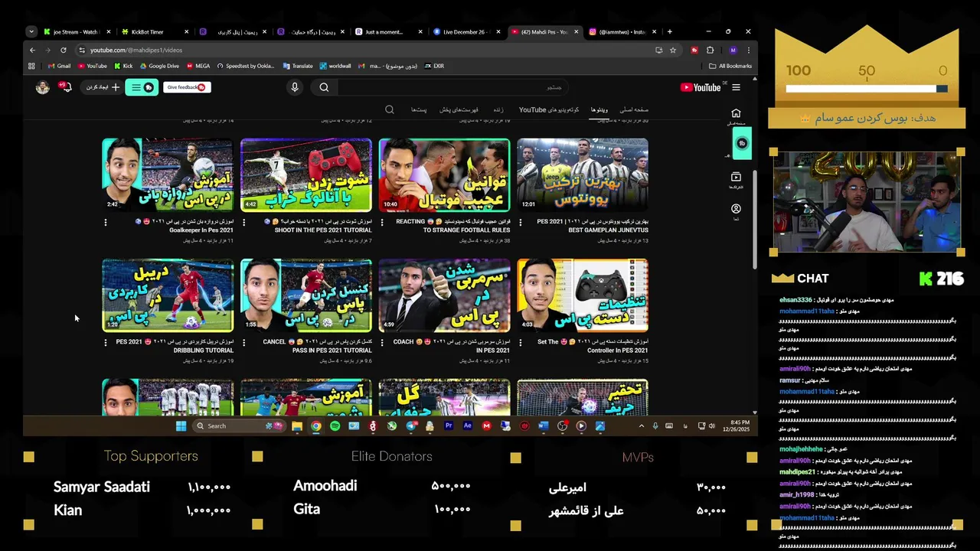Click the Create button in YouTube header
The image size is (980, 551).
pyautogui.click(x=100, y=87)
